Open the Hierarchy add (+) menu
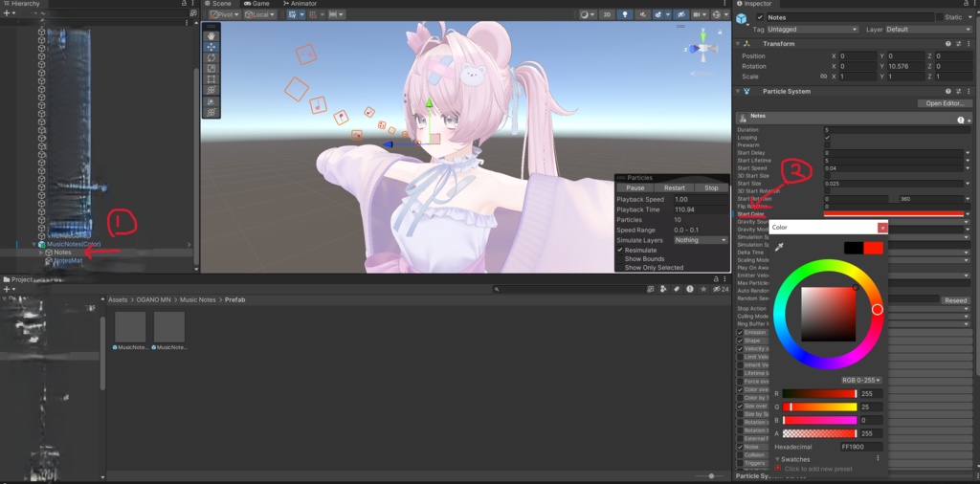This screenshot has width=980, height=484. tap(8, 13)
